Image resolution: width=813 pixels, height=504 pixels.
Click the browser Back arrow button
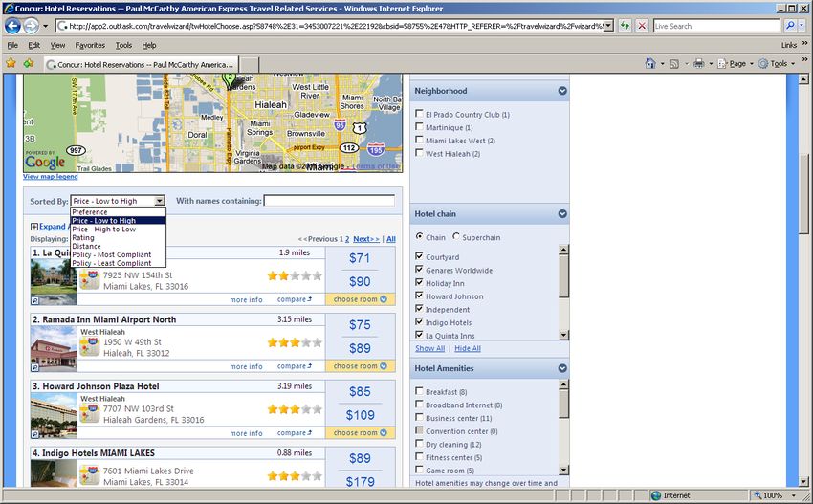coord(13,26)
